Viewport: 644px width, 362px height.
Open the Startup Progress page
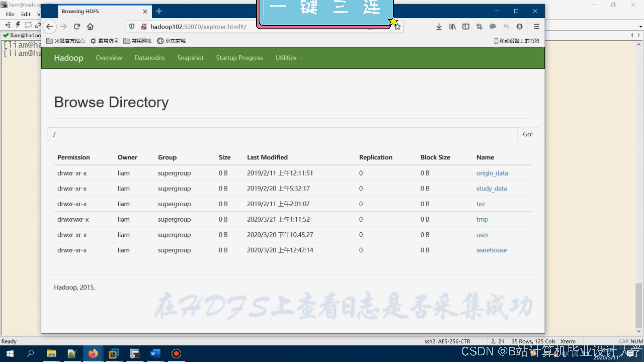pos(239,58)
